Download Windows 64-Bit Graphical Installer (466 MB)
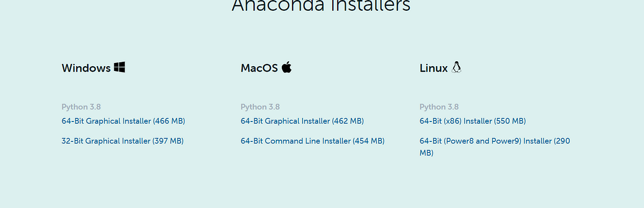The width and height of the screenshot is (644, 208). coord(123,121)
